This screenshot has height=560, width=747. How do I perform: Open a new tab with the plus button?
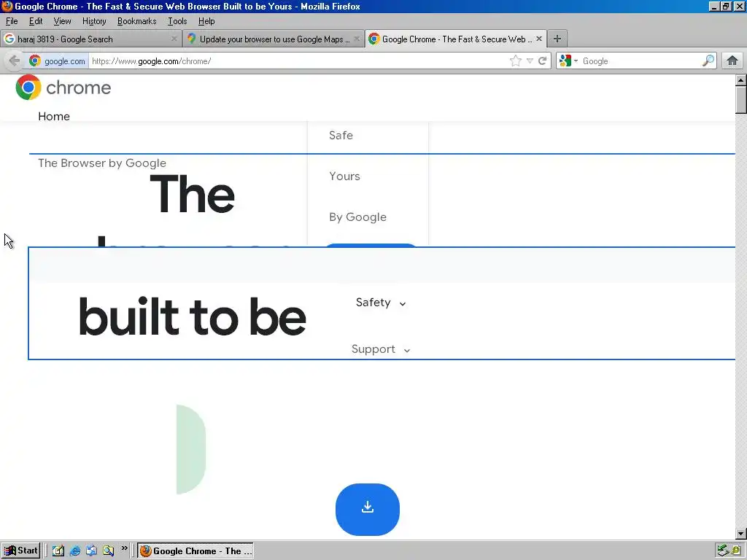[x=557, y=39]
